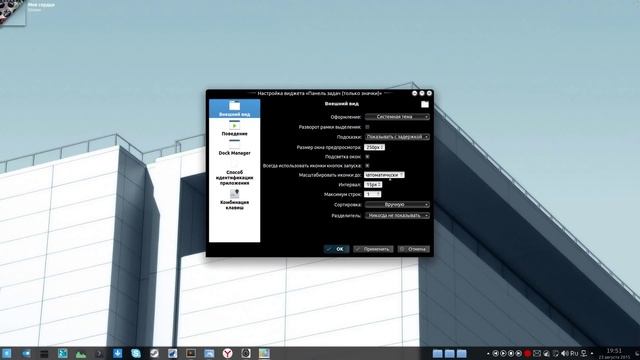Click the red record tray icon
This screenshot has height=360, width=640.
[x=527, y=353]
